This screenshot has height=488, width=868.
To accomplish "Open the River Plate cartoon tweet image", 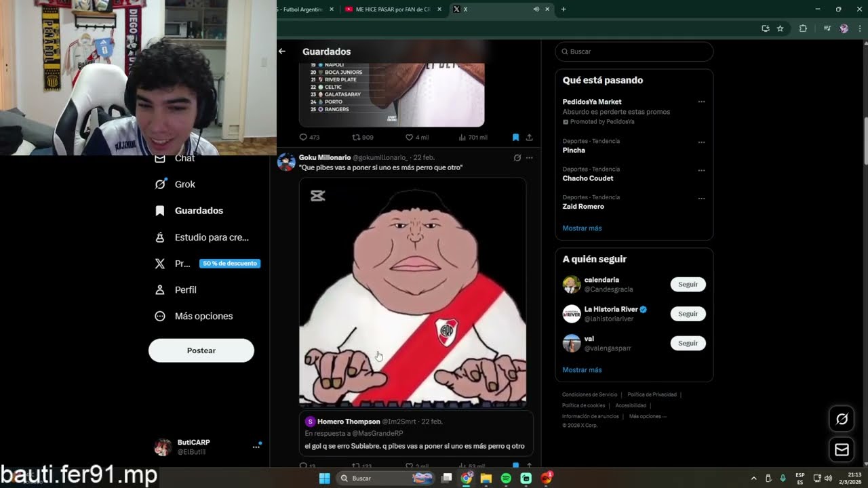I will pos(412,293).
